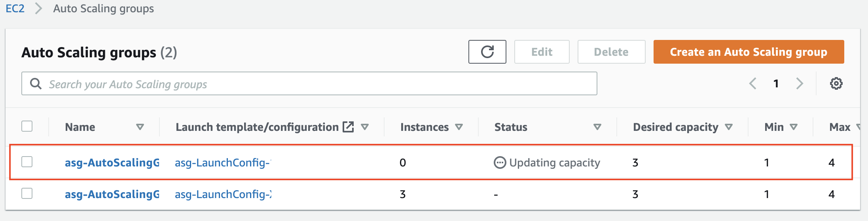Click the breadcrumb chevron after EC2
This screenshot has width=868, height=221.
(x=38, y=9)
